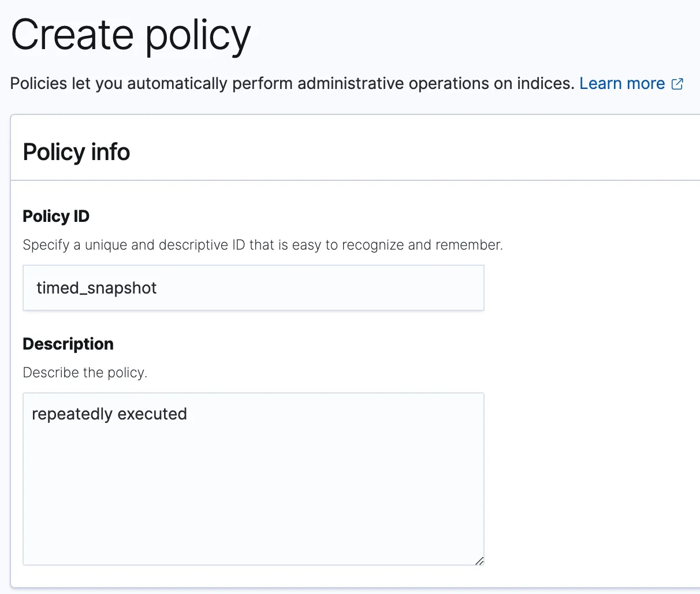Image resolution: width=700 pixels, height=594 pixels.
Task: Click the 'Describe the policy.' help text
Action: [x=85, y=373]
